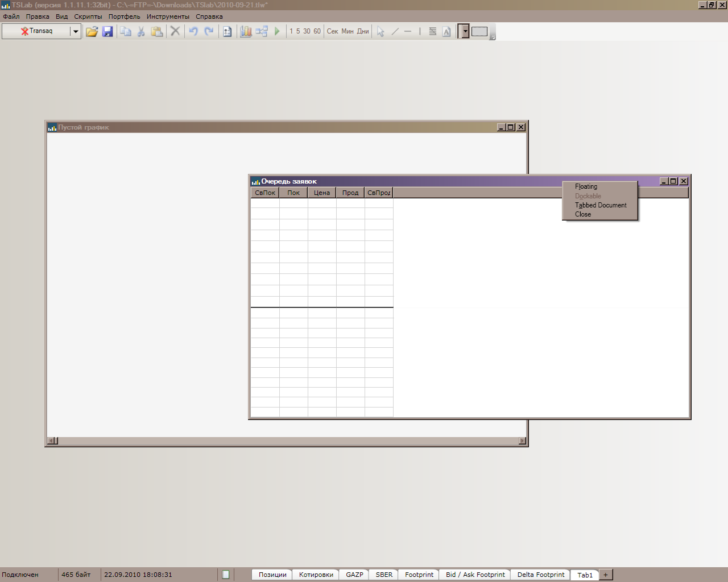This screenshot has width=728, height=582.
Task: Open the Вид menu
Action: click(62, 16)
